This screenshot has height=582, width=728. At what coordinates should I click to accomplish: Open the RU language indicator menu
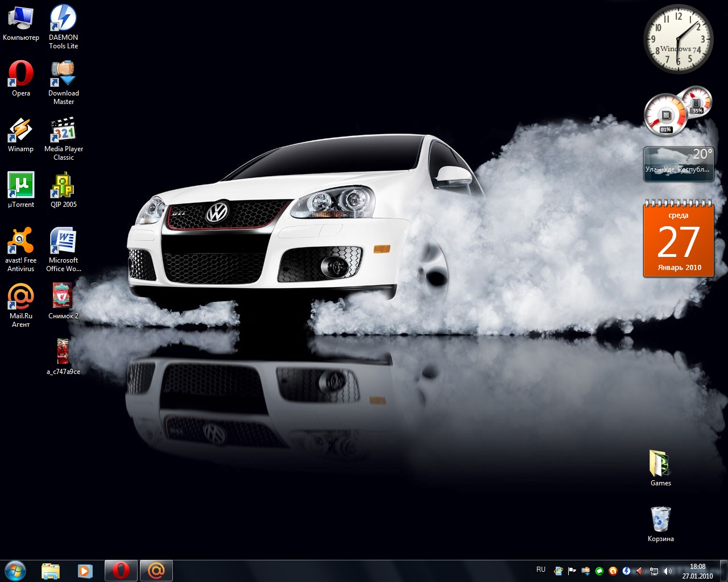(541, 569)
